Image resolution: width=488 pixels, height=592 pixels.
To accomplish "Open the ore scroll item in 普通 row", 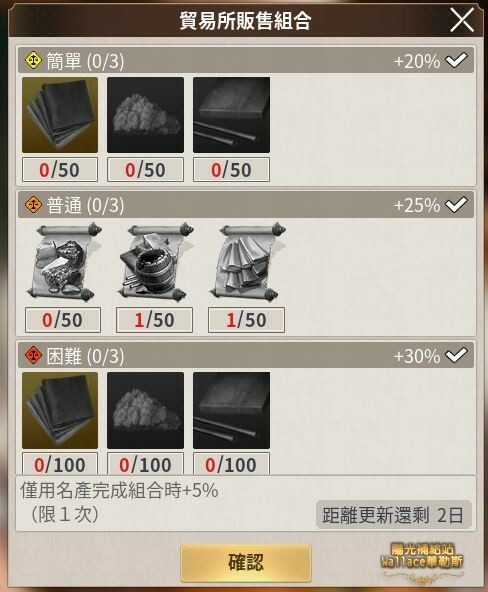I will click(x=63, y=262).
